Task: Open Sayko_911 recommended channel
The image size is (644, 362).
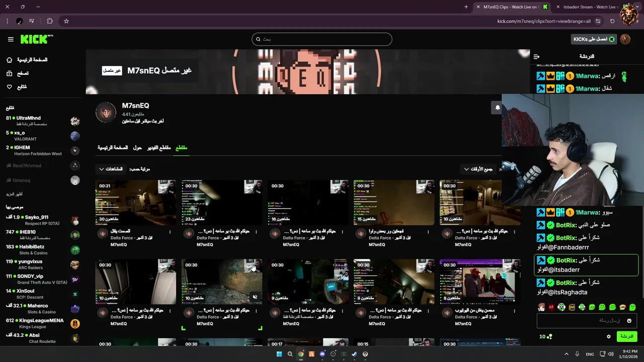Action: [x=42, y=220]
